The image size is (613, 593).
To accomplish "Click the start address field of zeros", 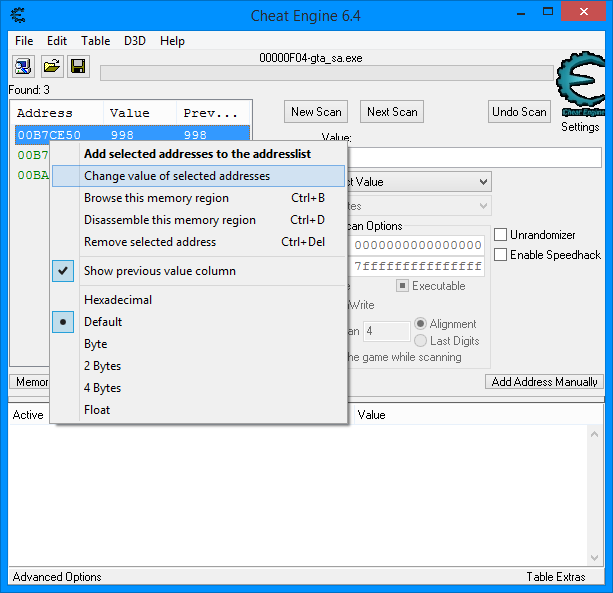I will [418, 245].
